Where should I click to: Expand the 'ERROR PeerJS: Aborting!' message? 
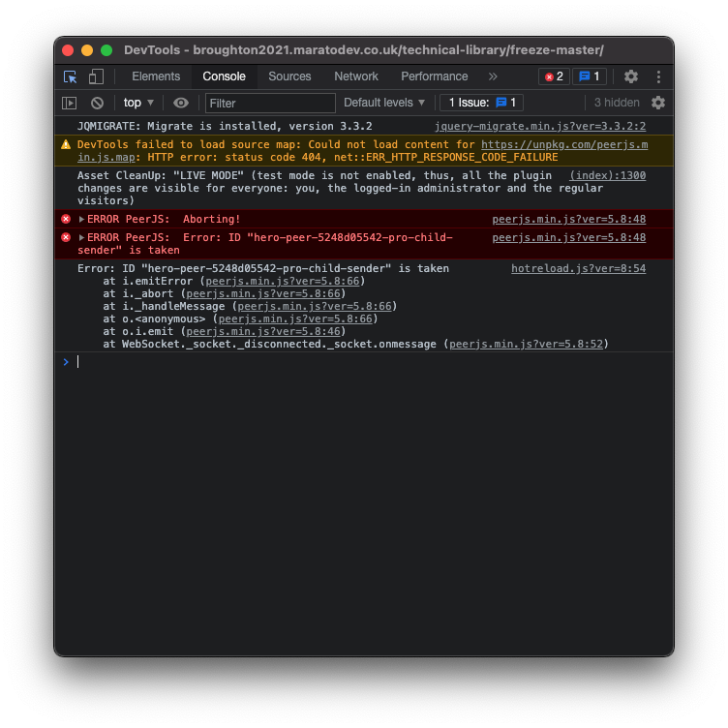82,220
